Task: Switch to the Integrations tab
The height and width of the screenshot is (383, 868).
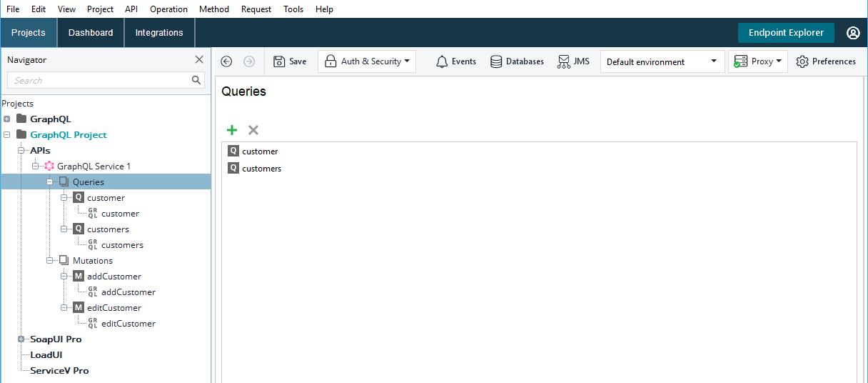Action: coord(159,33)
